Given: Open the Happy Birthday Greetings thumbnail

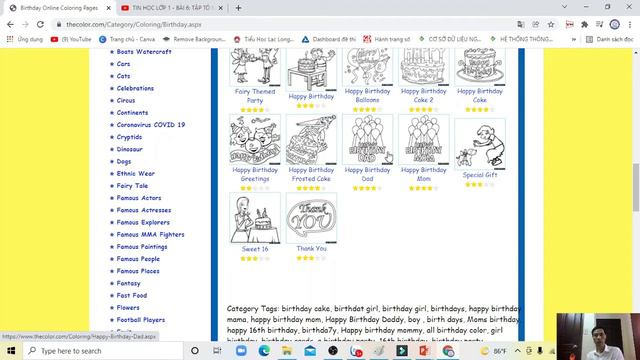Looking at the screenshot, I should click(255, 140).
